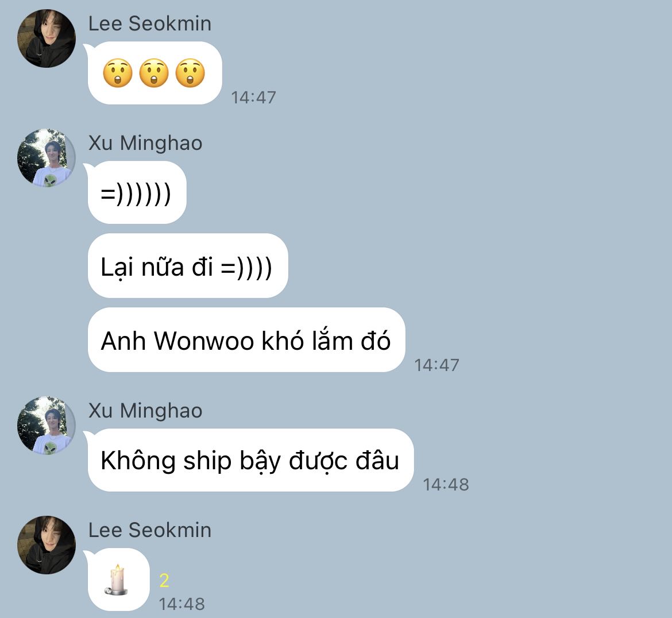
Task: Open Lee Seokmin's avatar at the top
Action: tap(47, 38)
